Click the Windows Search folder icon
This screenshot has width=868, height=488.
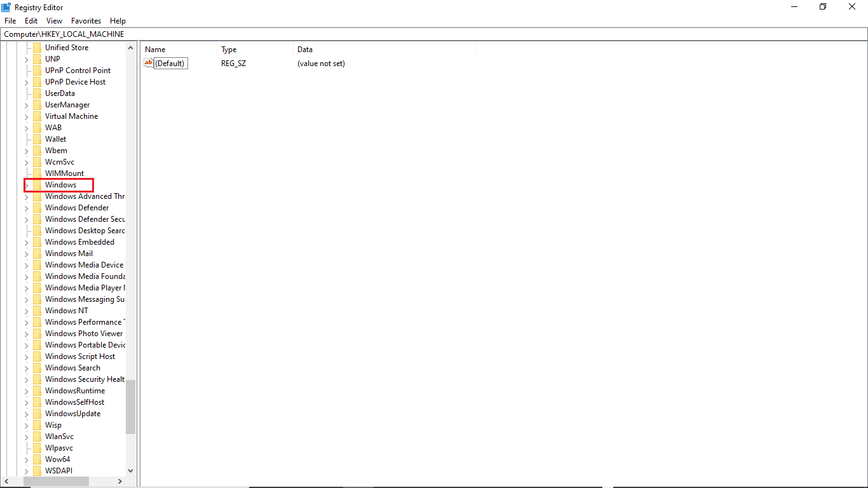(x=37, y=368)
